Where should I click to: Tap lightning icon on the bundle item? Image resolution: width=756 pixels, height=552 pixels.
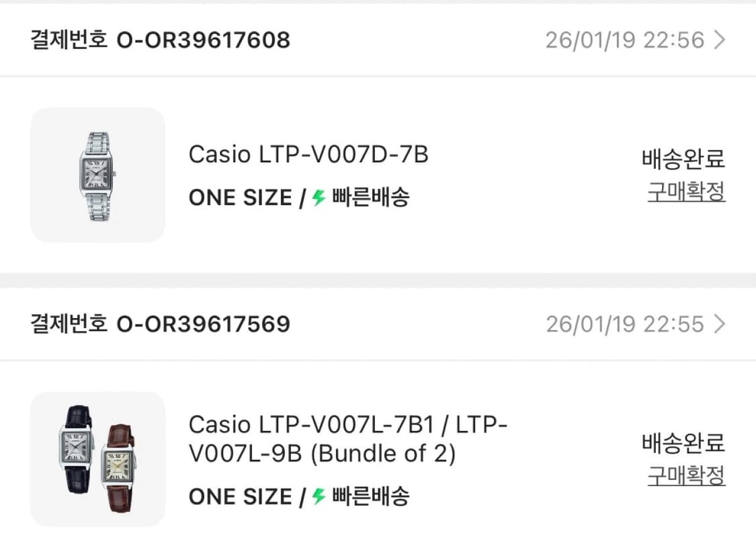point(319,497)
